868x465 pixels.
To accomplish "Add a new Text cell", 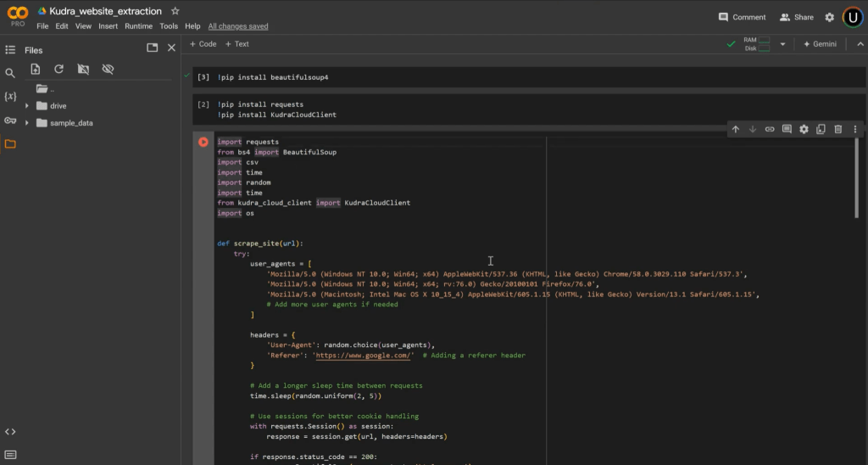I will [x=237, y=44].
